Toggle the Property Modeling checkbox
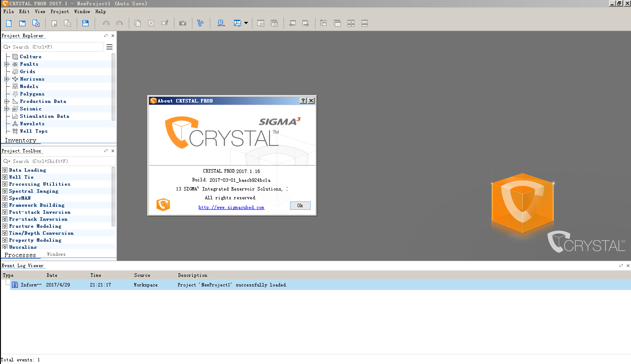 pos(5,240)
